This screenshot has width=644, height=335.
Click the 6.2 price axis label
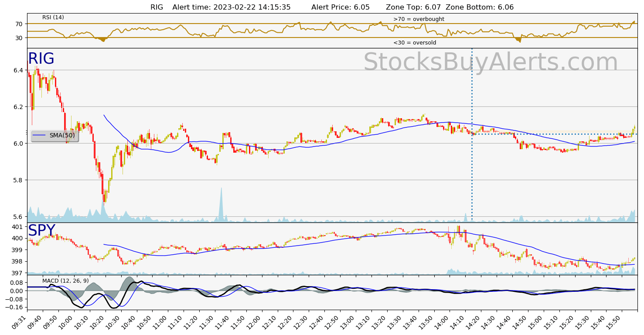point(18,107)
